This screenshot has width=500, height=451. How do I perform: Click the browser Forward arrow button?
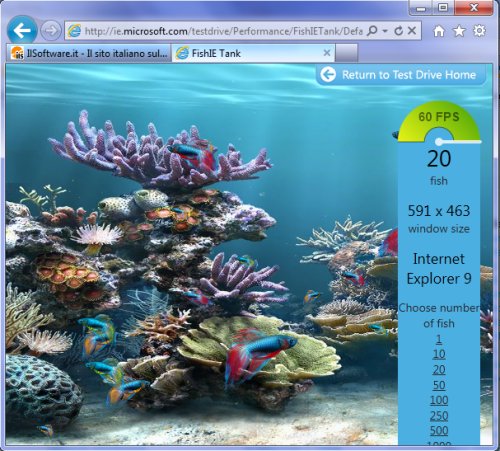(51, 31)
